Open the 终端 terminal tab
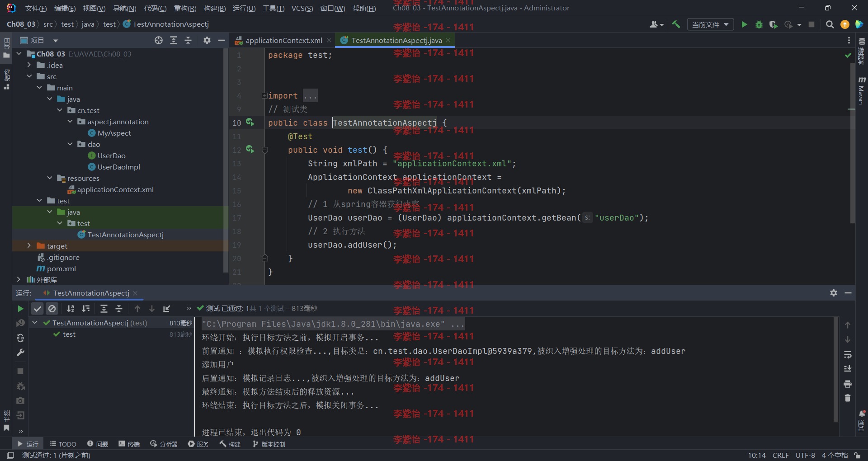The height and width of the screenshot is (461, 868). pyautogui.click(x=129, y=444)
